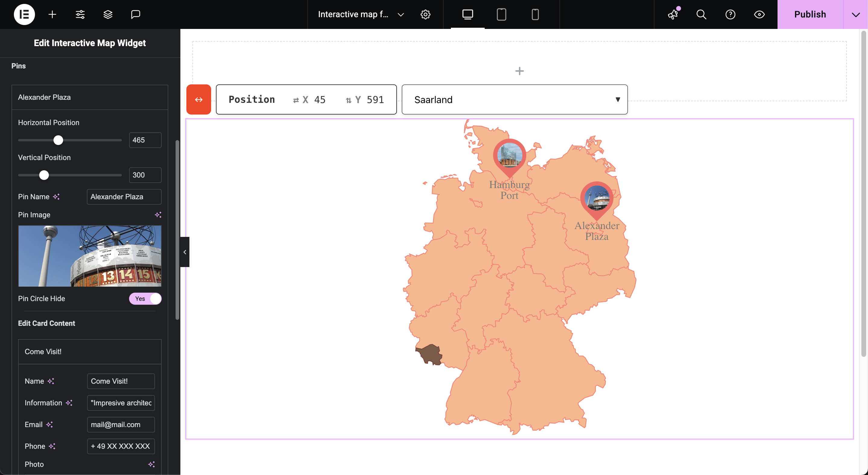
Task: Open the Help question mark icon
Action: (x=730, y=14)
